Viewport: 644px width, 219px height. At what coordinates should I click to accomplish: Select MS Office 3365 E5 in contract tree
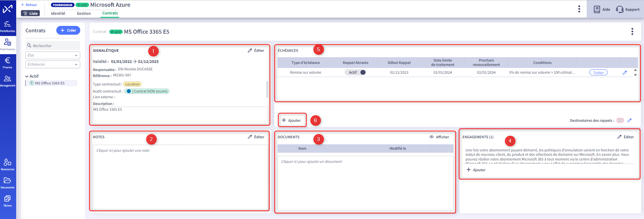click(x=50, y=83)
